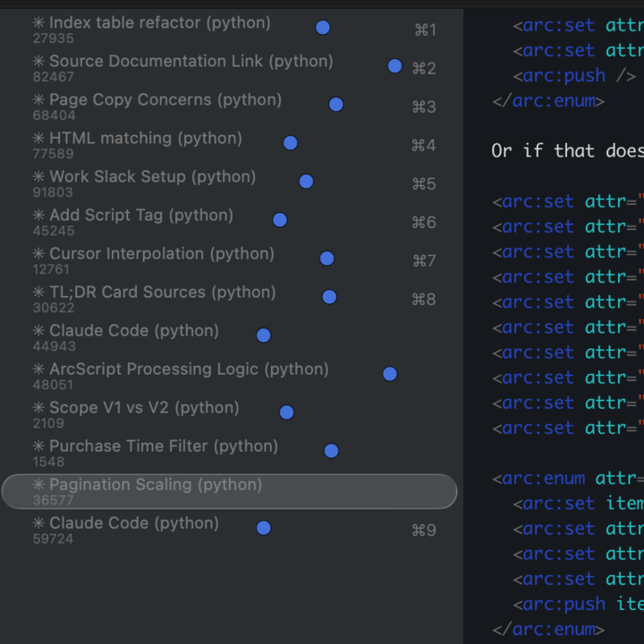The image size is (644, 644).
Task: Click blue dot beside Add Script Tag
Action: [x=280, y=220]
